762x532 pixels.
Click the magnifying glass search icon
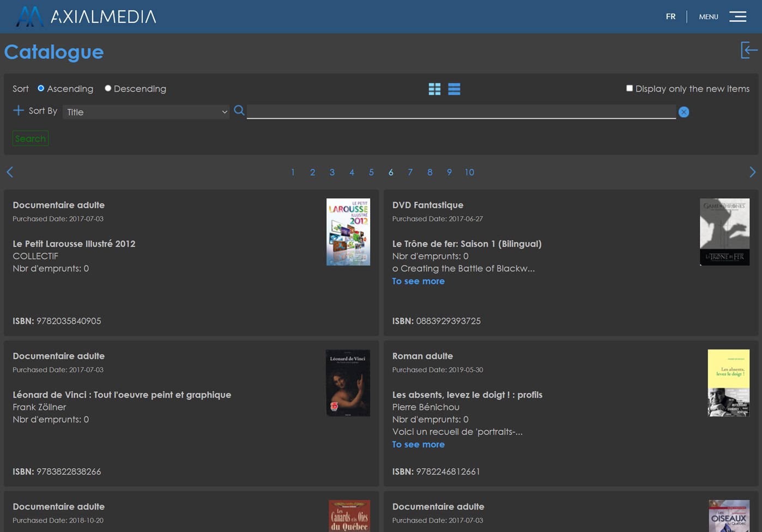(x=239, y=111)
